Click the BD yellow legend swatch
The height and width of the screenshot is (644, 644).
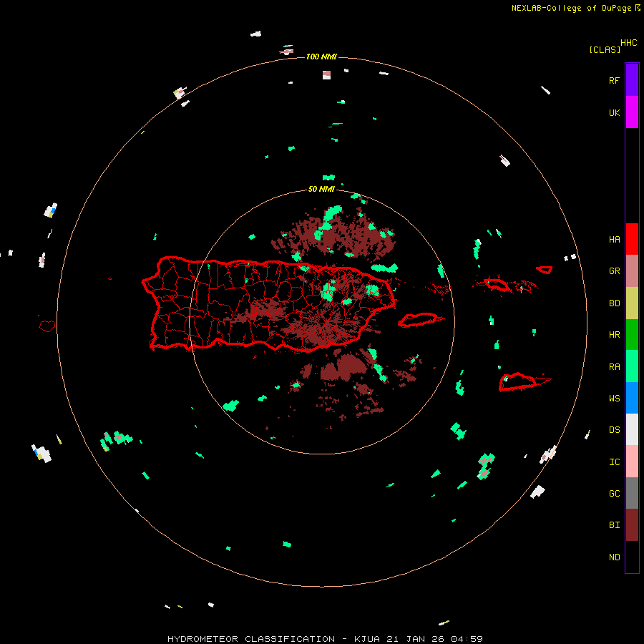click(x=632, y=303)
